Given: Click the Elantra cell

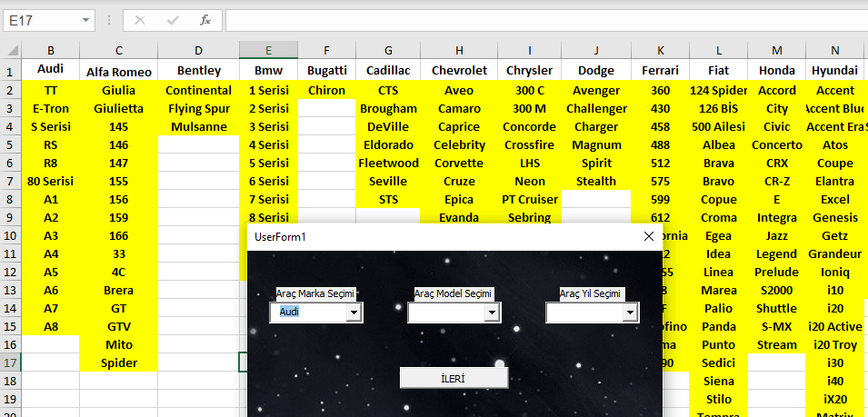Looking at the screenshot, I should [x=834, y=181].
